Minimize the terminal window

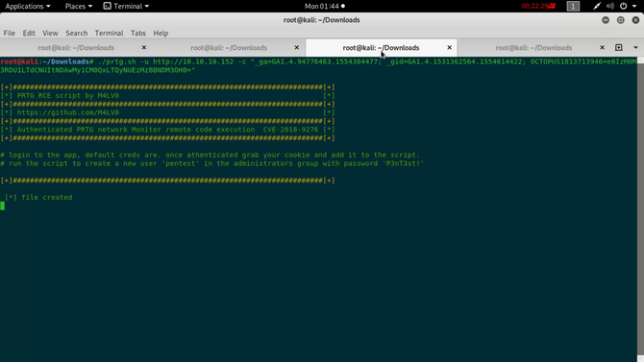[606, 20]
